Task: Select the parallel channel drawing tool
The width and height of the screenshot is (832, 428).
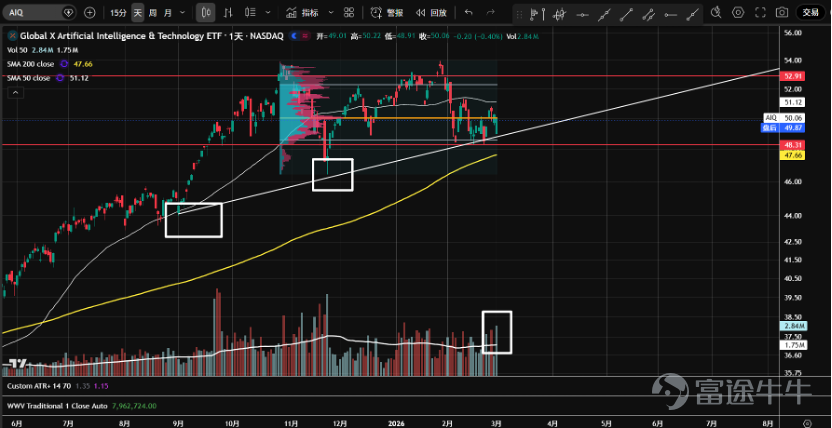Action: point(648,15)
